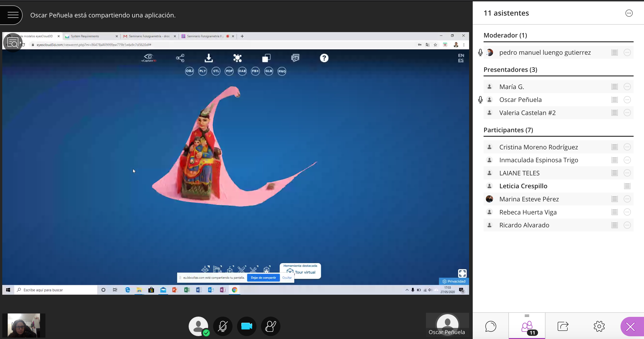This screenshot has width=644, height=339.
Task: Open Collaborate settings gear panel
Action: (x=599, y=326)
